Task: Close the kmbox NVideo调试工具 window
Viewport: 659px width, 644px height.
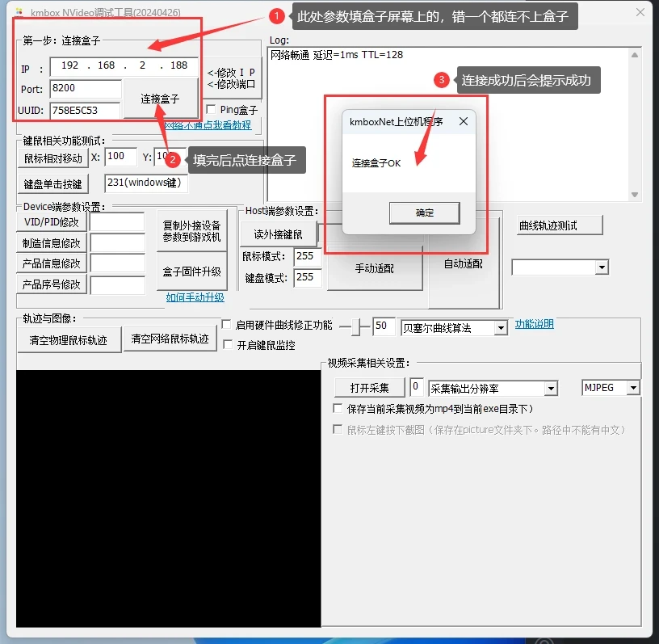Action: [640, 12]
